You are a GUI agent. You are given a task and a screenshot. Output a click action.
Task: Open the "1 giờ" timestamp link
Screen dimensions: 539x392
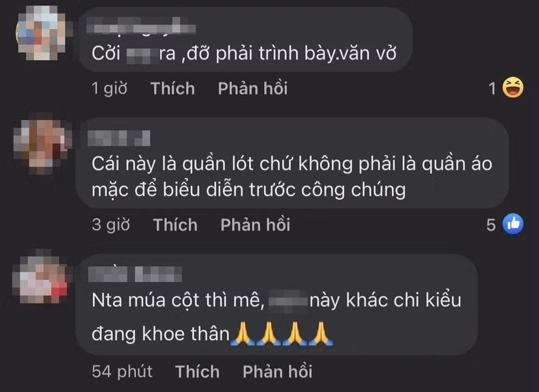pyautogui.click(x=109, y=88)
